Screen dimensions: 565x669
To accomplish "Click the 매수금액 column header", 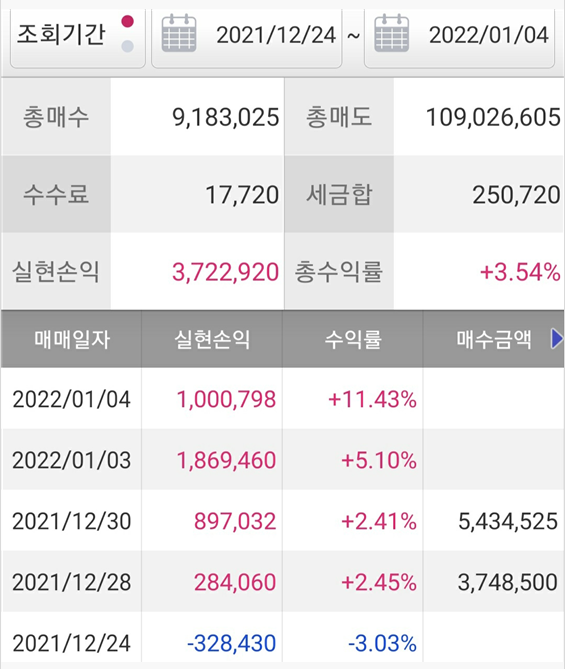I will (x=494, y=339).
